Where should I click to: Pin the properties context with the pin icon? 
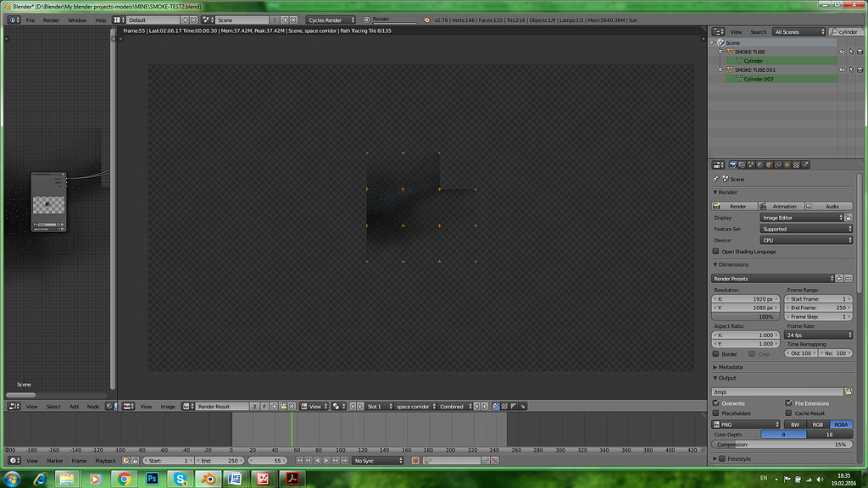[715, 180]
